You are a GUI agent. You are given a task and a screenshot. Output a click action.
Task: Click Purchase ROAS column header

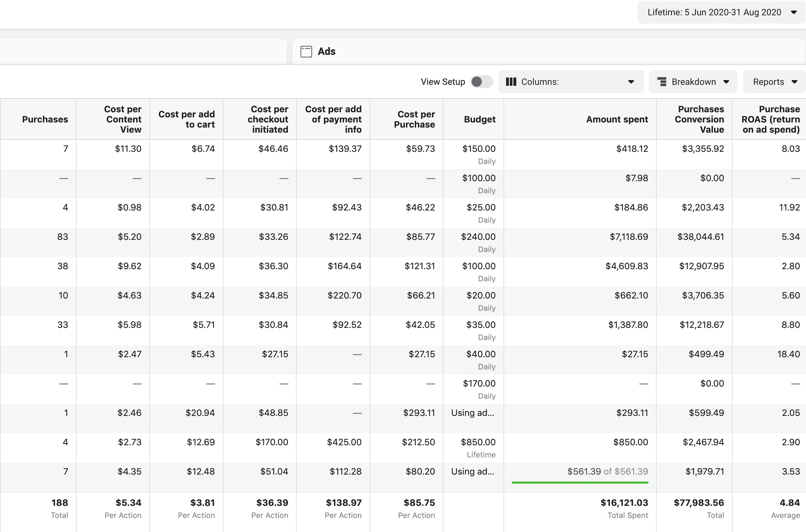tap(770, 119)
